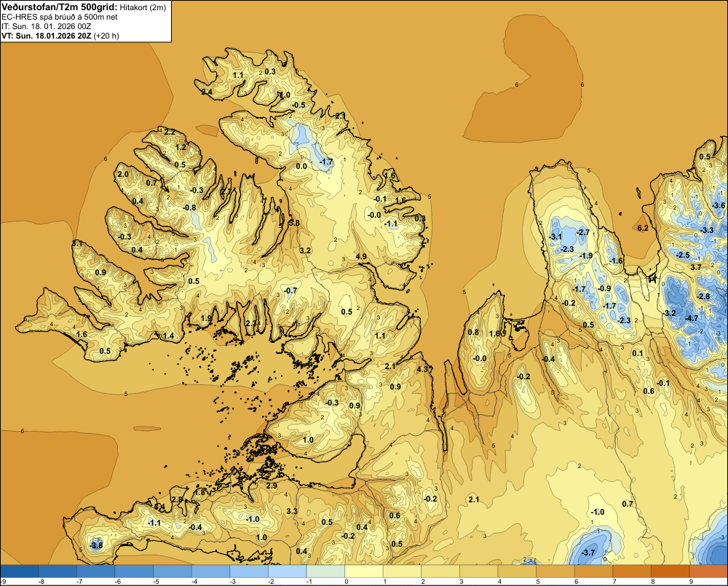Image resolution: width=728 pixels, height=586 pixels.
Task: Click the 7 tick label on the legend scale
Action: point(614,582)
